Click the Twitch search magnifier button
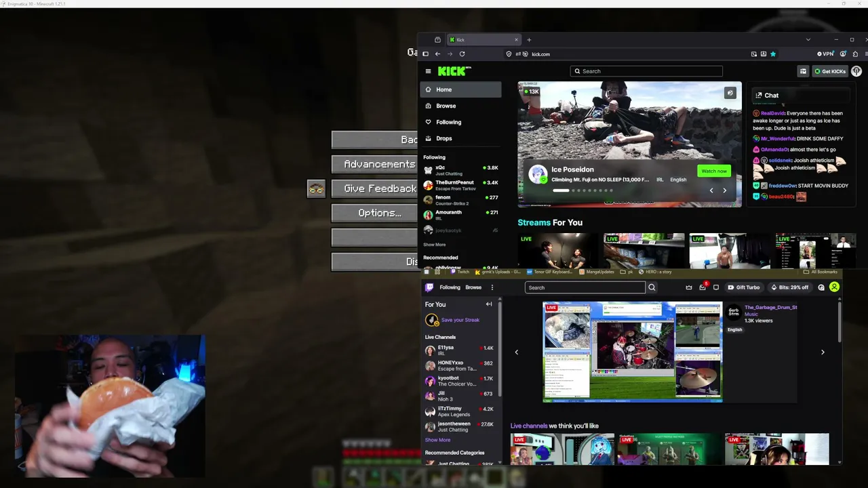The image size is (868, 488). tap(652, 287)
